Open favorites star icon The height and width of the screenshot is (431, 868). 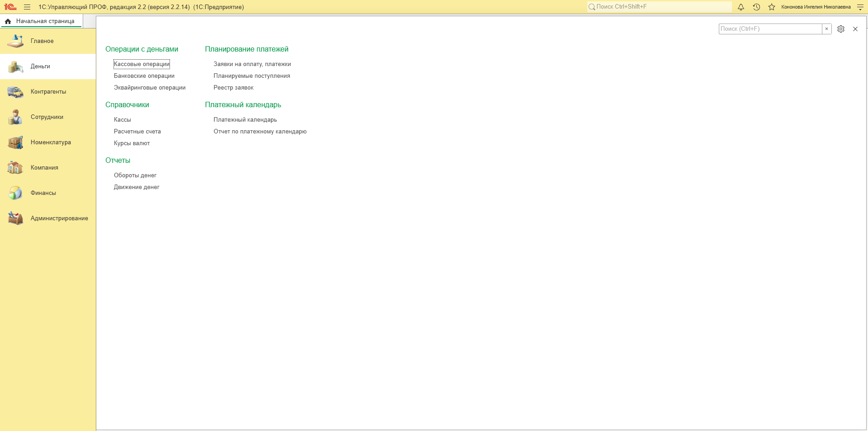tap(772, 7)
